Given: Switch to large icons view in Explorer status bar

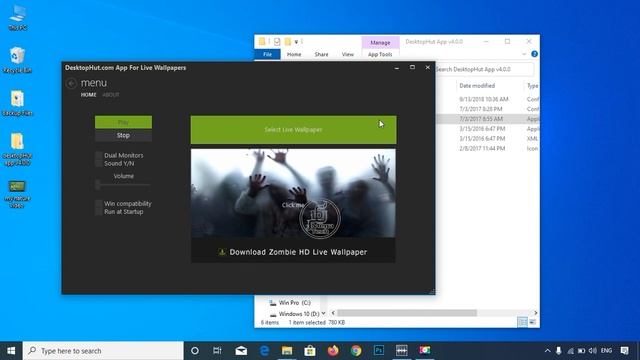Looking at the screenshot, I should click(x=532, y=322).
